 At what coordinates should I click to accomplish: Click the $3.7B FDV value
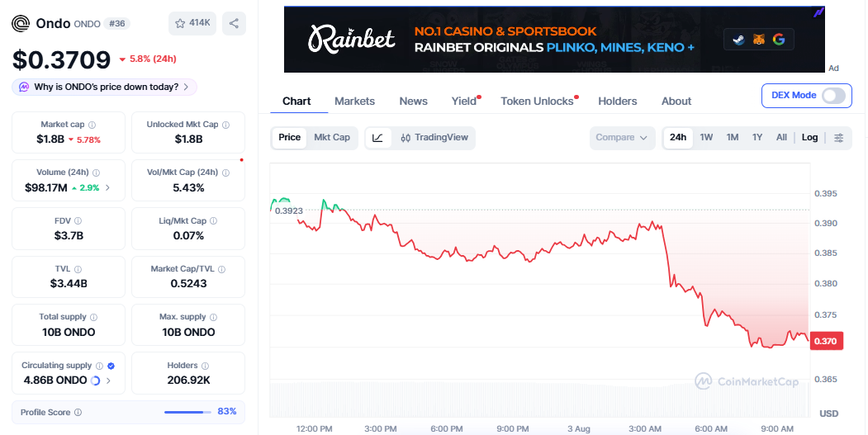point(69,236)
